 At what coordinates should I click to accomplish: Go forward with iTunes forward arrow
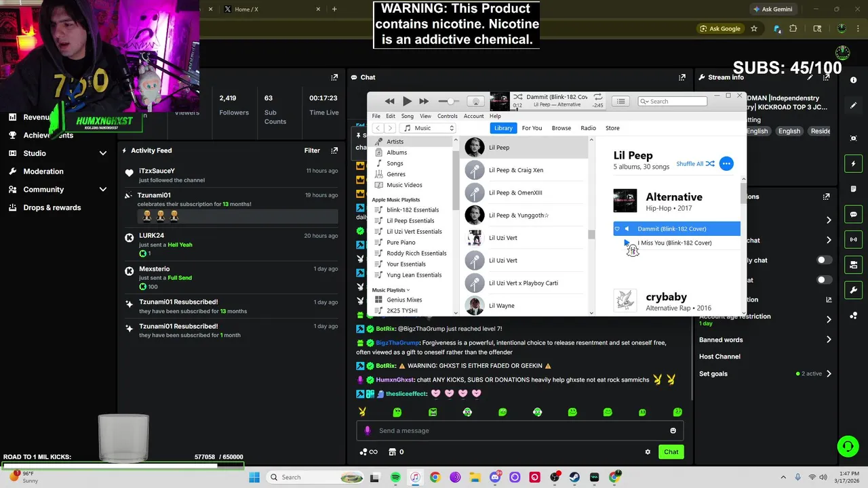coord(390,128)
